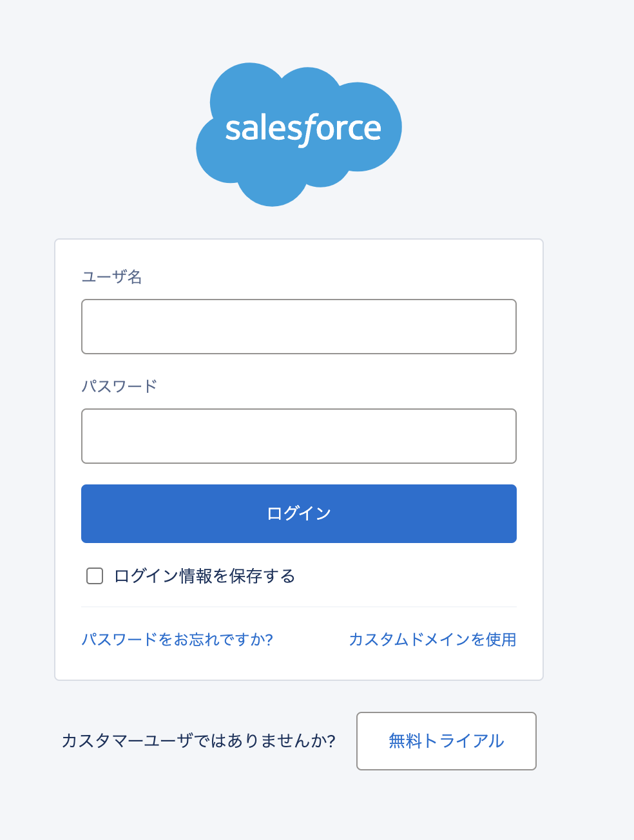
Task: Select the username text box under ユーザ名
Action: point(299,327)
